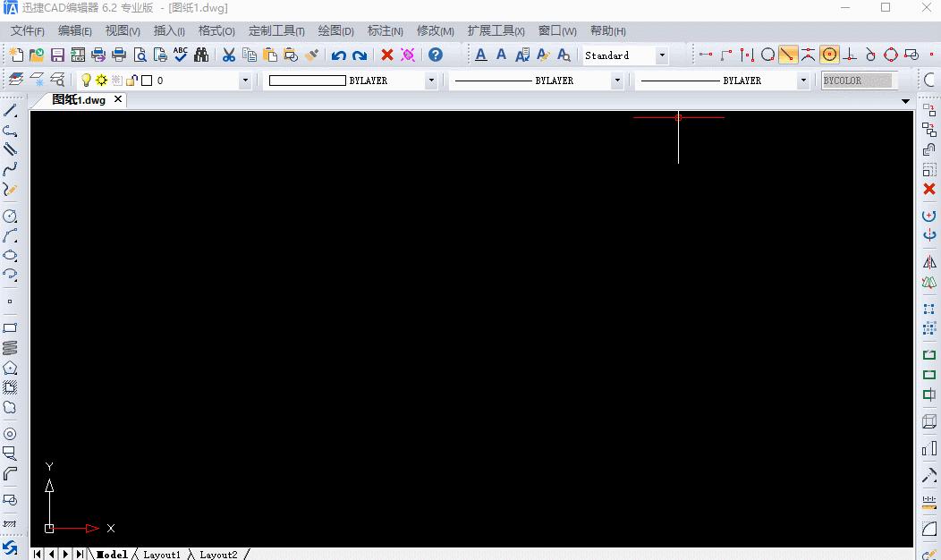
Task: Run the ABC spell check
Action: [181, 55]
